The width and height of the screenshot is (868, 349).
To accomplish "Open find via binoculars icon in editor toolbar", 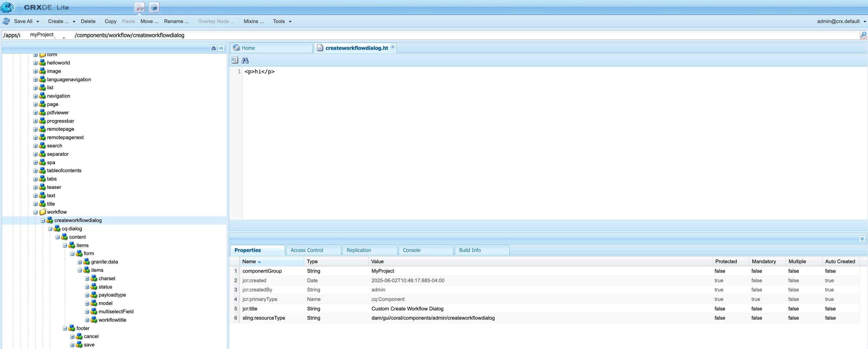I will (245, 60).
